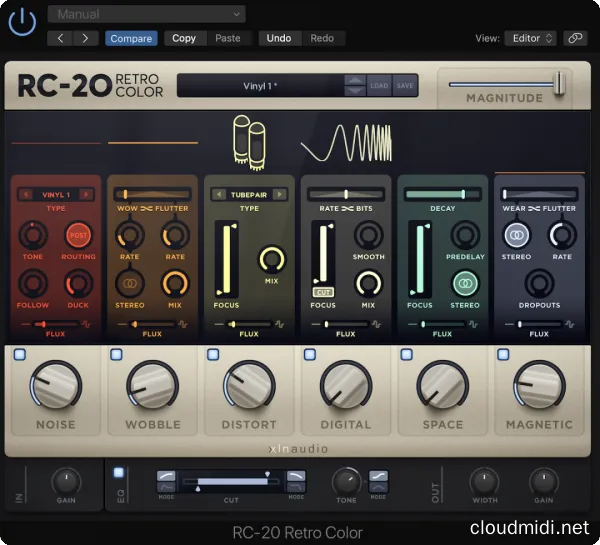This screenshot has width=600, height=545.
Task: Click the Noise FOLLOW knob
Action: [33, 284]
